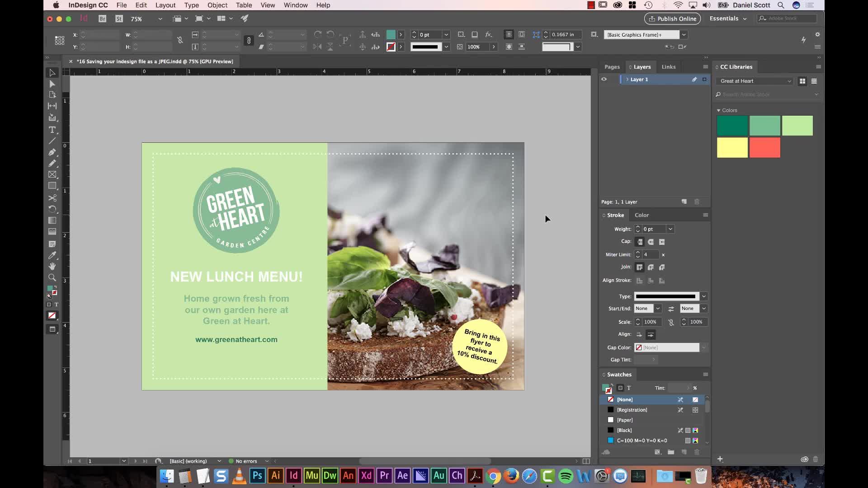Screen dimensions: 868x488
Task: Select dark green library color swatch
Action: click(732, 126)
